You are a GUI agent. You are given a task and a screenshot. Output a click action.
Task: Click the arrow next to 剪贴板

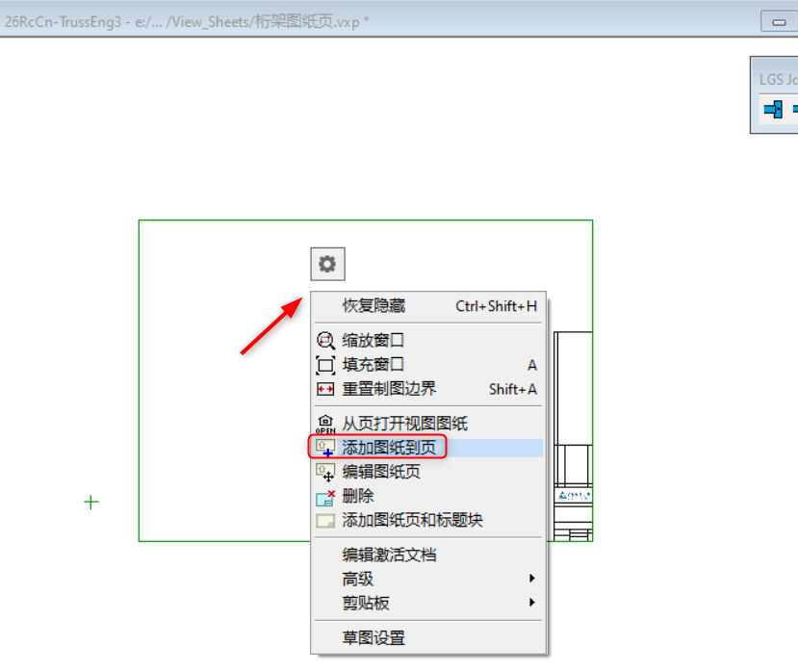pyautogui.click(x=531, y=603)
